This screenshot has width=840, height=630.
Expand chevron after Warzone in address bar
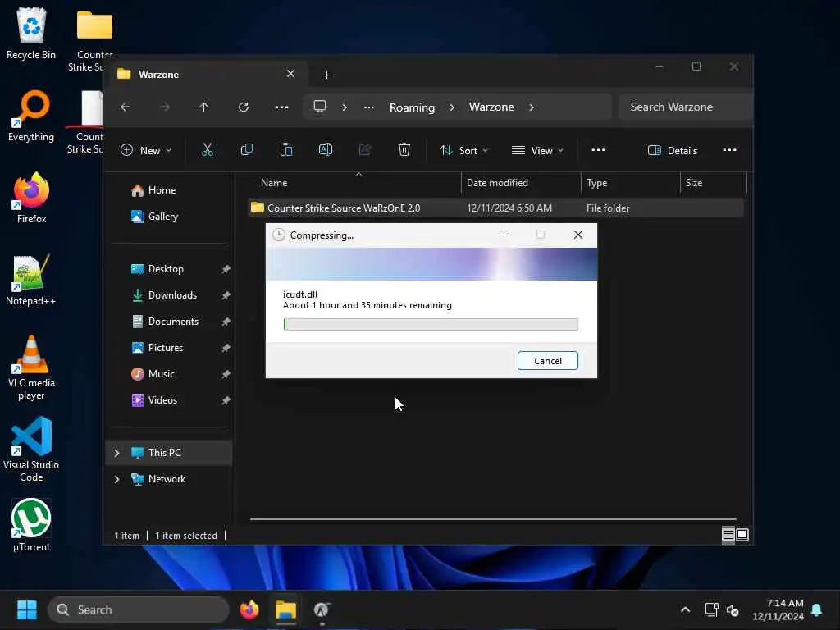coord(532,107)
